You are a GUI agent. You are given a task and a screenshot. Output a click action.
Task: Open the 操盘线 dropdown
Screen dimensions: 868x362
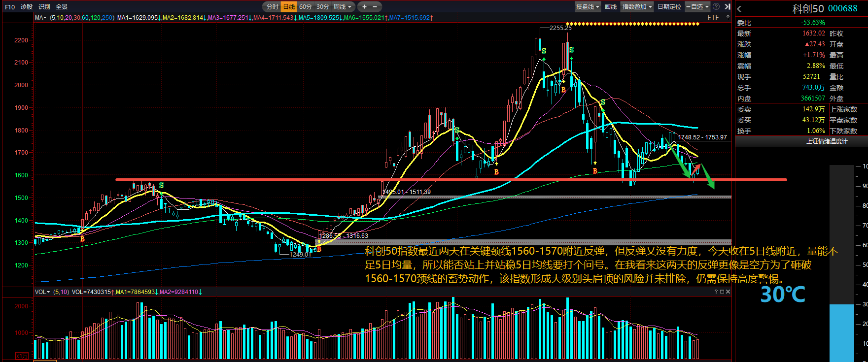point(588,7)
